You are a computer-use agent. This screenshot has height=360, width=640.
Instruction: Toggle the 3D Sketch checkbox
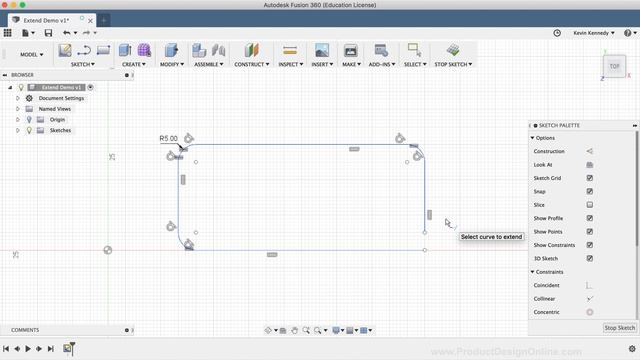(589, 258)
